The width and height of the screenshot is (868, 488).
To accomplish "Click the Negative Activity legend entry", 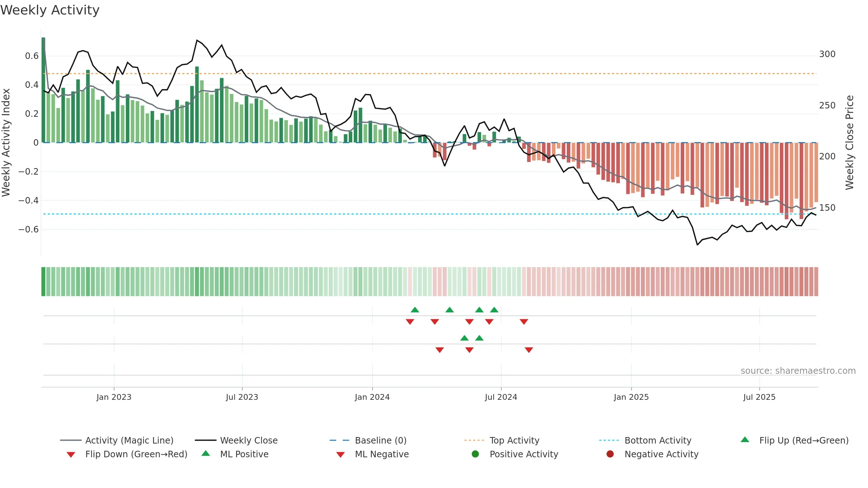I will 652,454.
